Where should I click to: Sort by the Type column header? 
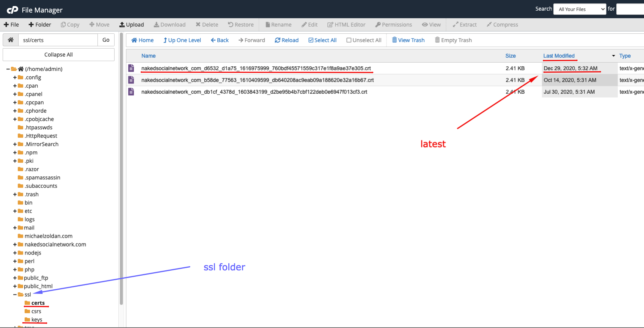click(x=625, y=56)
